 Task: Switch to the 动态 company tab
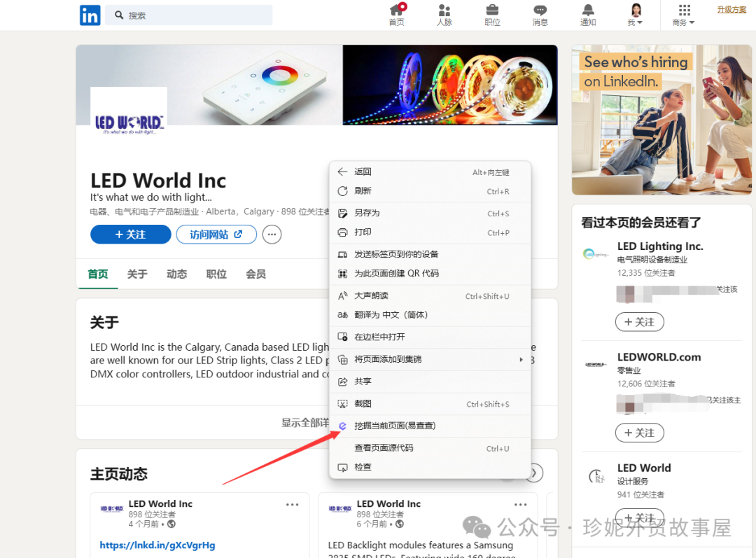tap(177, 274)
